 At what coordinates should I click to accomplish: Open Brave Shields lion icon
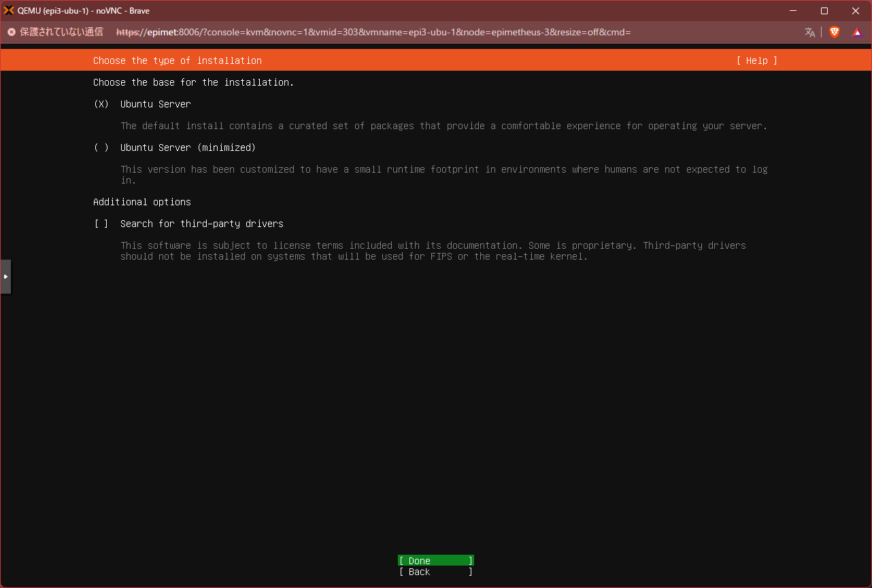(x=835, y=32)
